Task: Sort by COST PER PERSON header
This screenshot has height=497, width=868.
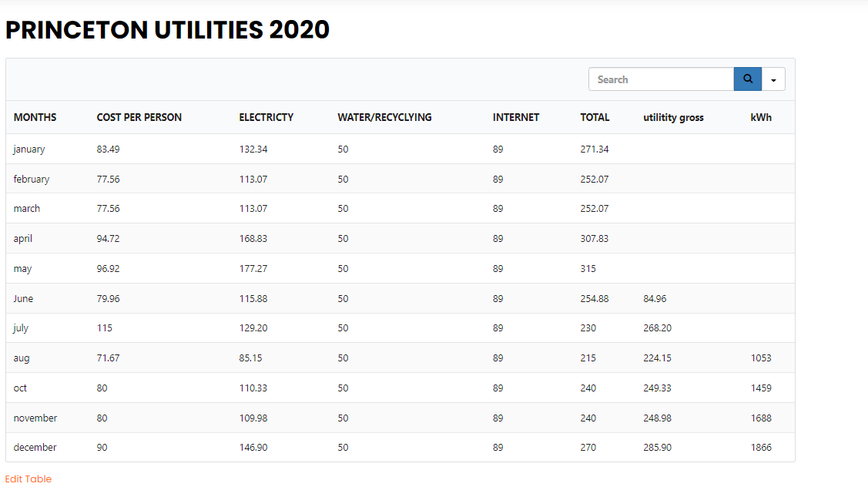Action: click(x=139, y=118)
